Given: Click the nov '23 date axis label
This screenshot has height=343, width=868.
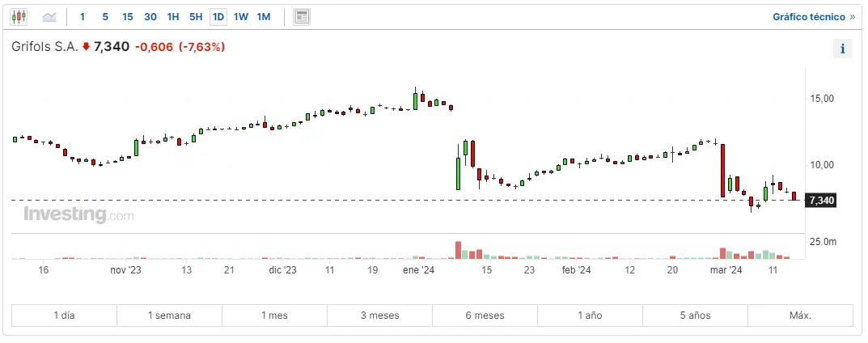Looking at the screenshot, I should coord(125,270).
